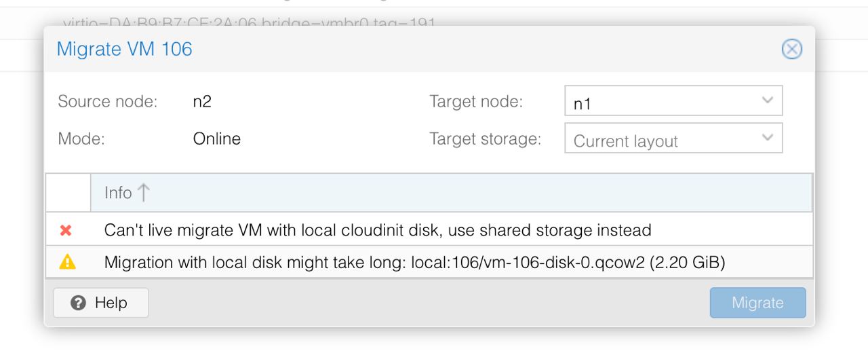Click the Migrate button
This screenshot has height=353, width=868.
[758, 303]
